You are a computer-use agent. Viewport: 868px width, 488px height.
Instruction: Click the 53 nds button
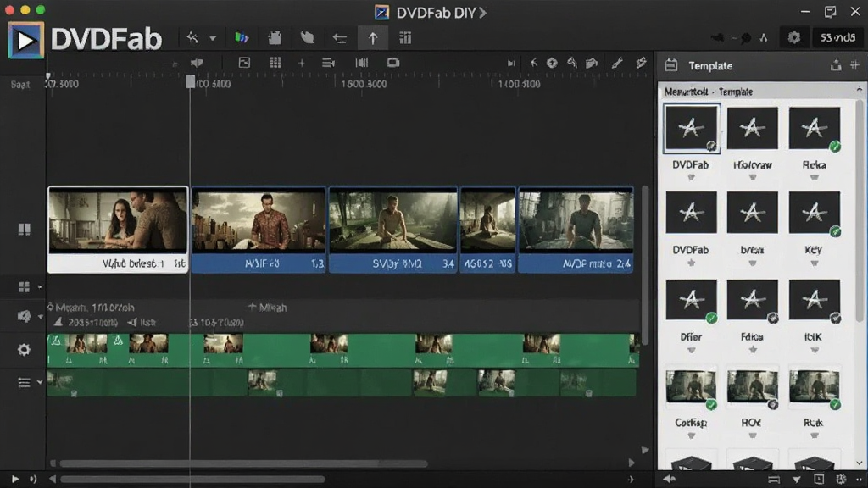point(837,37)
